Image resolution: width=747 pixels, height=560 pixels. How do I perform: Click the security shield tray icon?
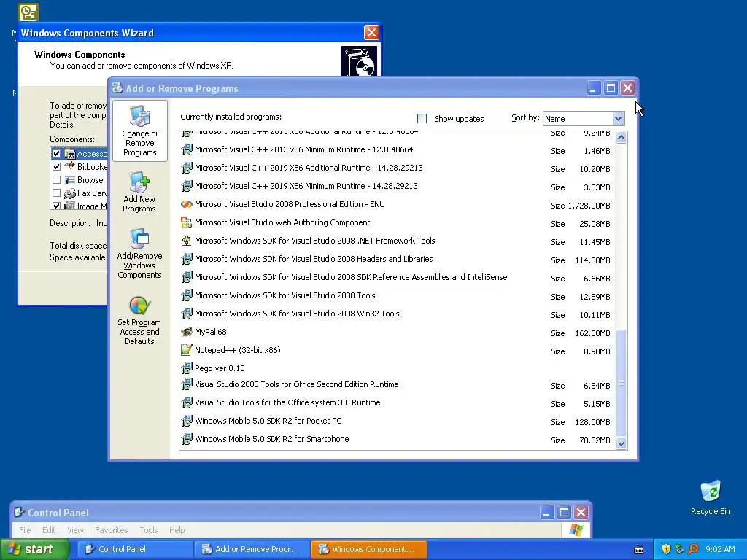[x=666, y=549]
